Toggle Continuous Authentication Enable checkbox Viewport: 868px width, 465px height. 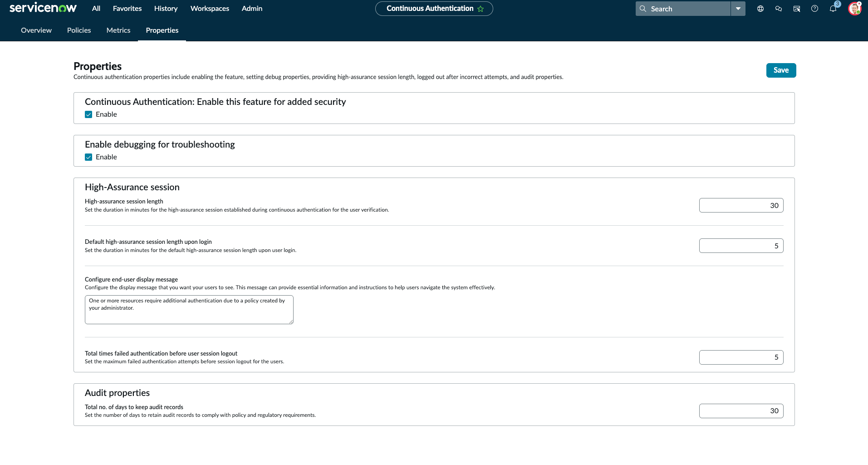click(x=88, y=114)
